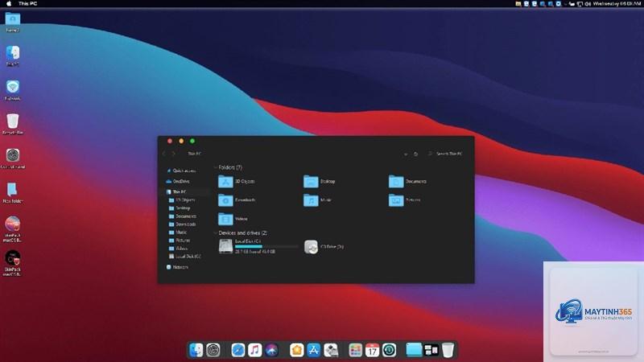Open Launchpad from the dock
The width and height of the screenshot is (644, 362).
[x=355, y=350]
